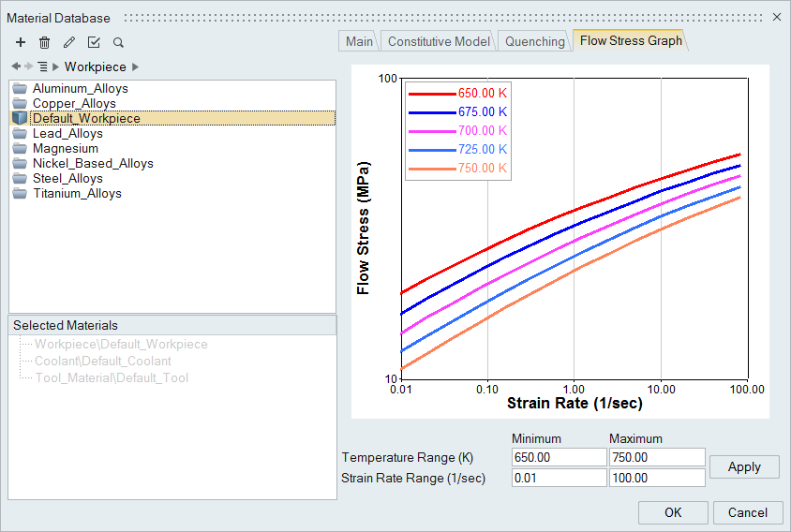The image size is (791, 532).
Task: Click the magnifying glass search icon
Action: [118, 42]
